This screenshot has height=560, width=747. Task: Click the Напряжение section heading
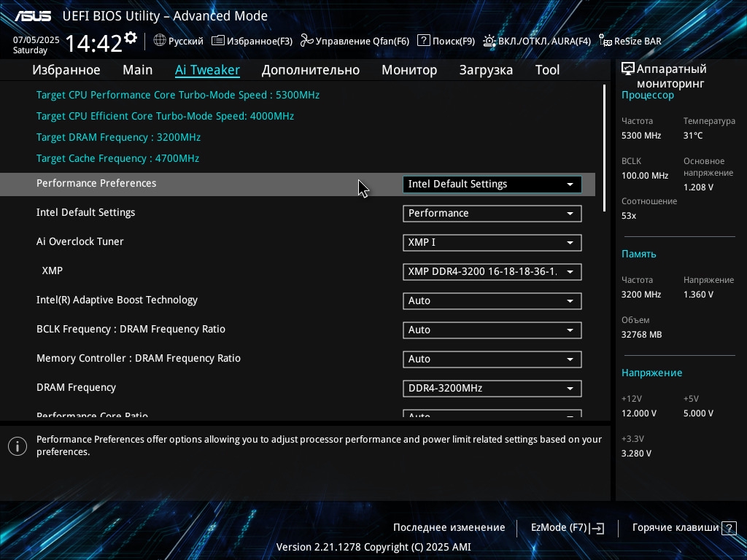(651, 373)
